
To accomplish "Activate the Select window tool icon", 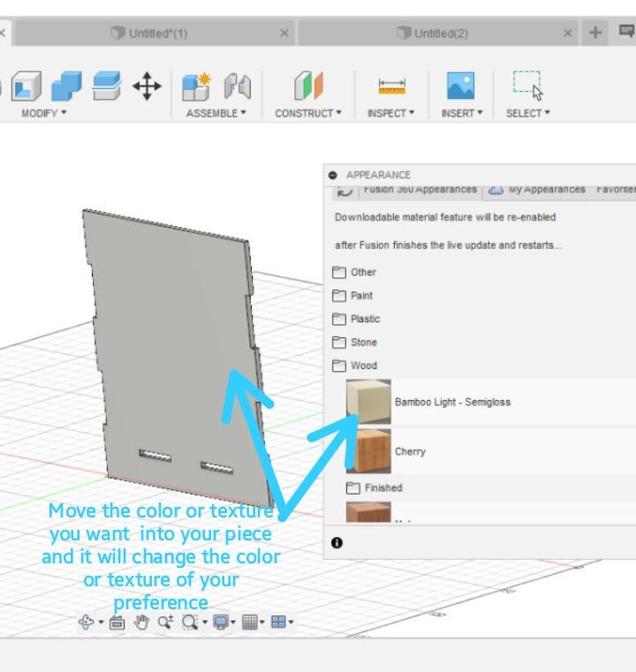I will pyautogui.click(x=527, y=86).
